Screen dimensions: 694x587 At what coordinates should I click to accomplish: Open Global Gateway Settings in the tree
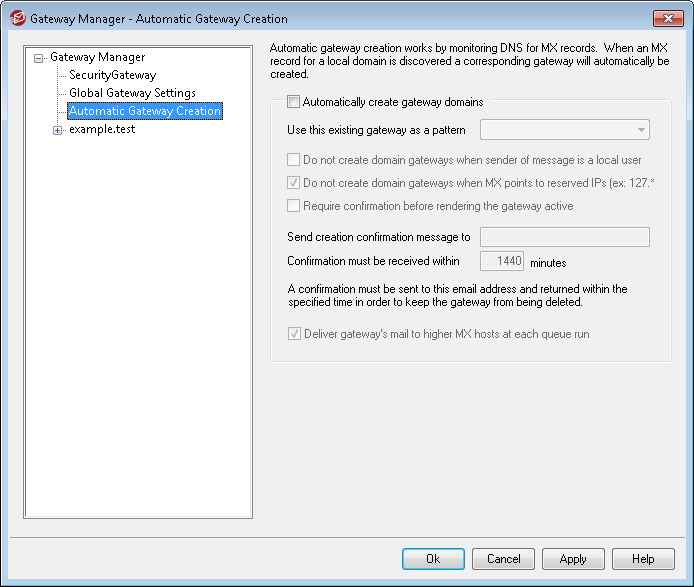coord(132,93)
